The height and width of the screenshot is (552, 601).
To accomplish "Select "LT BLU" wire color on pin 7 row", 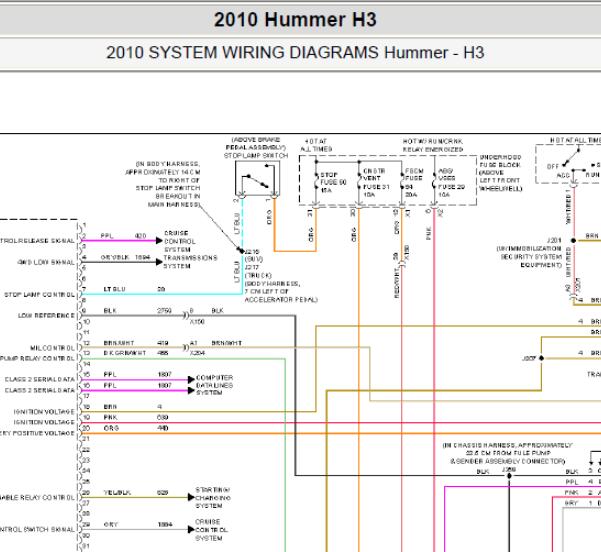I will [x=115, y=289].
